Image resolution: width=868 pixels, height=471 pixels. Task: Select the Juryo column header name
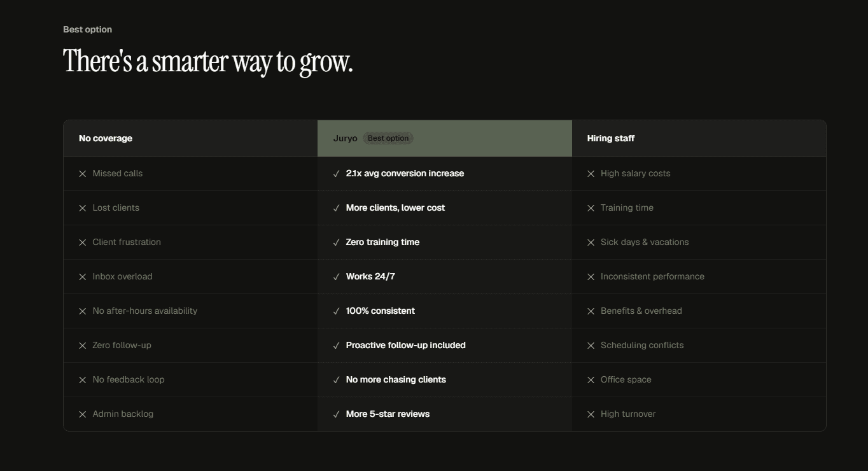tap(346, 138)
